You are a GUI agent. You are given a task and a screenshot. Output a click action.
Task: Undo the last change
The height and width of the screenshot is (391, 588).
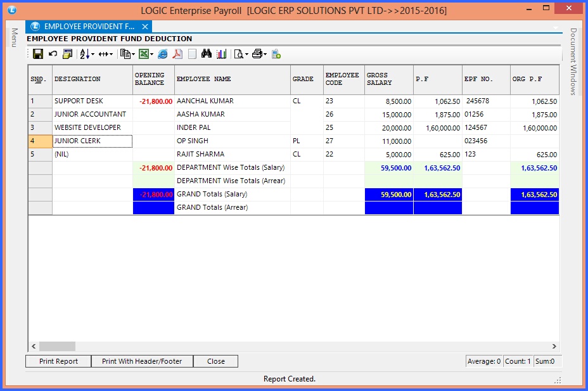[52, 54]
